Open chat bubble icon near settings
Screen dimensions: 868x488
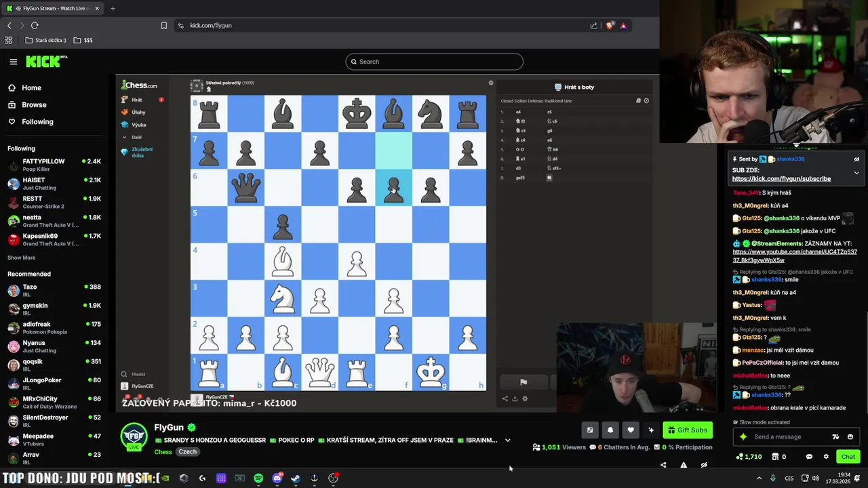point(809,457)
